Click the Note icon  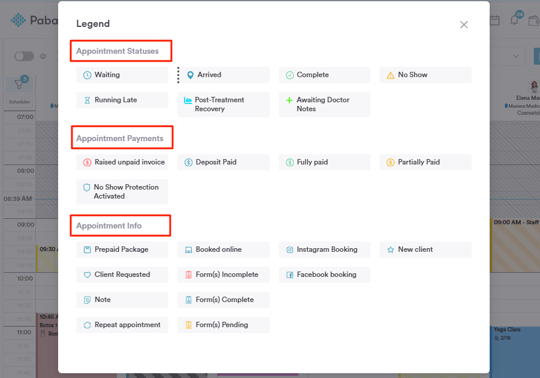(x=87, y=300)
